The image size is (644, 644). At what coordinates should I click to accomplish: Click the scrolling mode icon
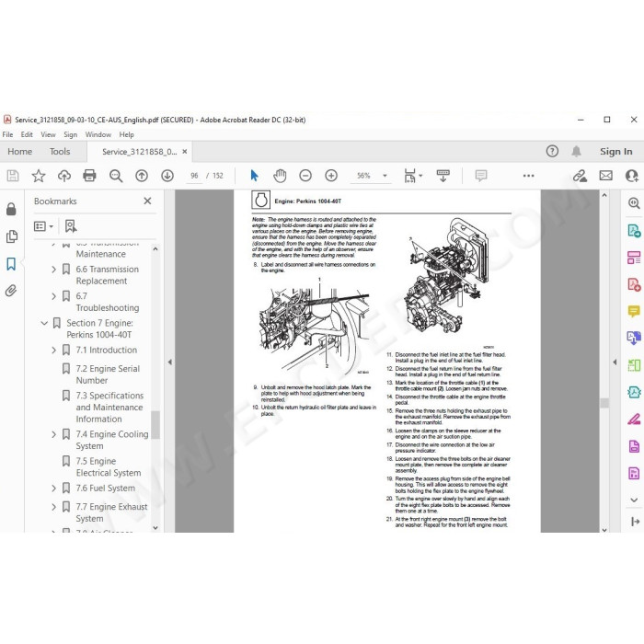pos(443,176)
